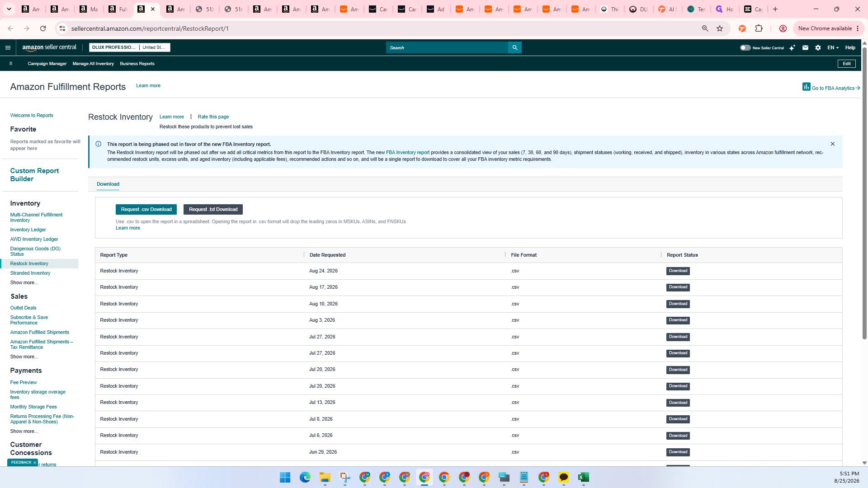The height and width of the screenshot is (488, 868).
Task: Click the site info icon in address bar
Action: coord(62,28)
